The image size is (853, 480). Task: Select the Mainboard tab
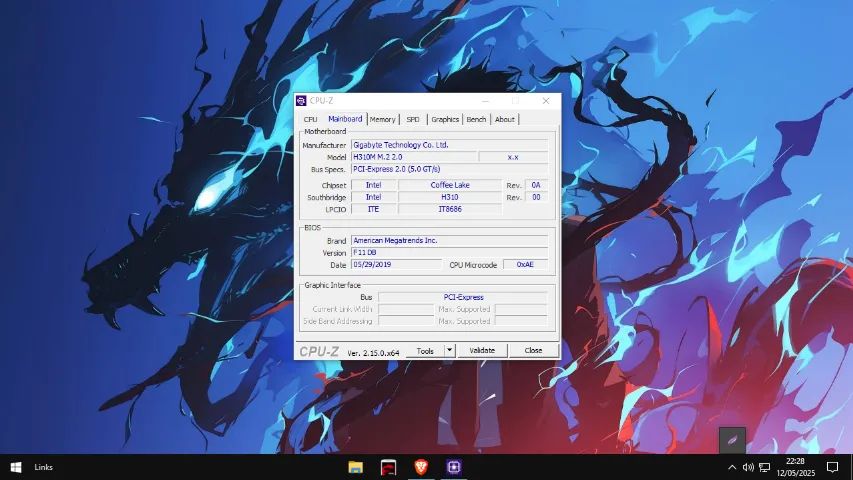pyautogui.click(x=345, y=119)
